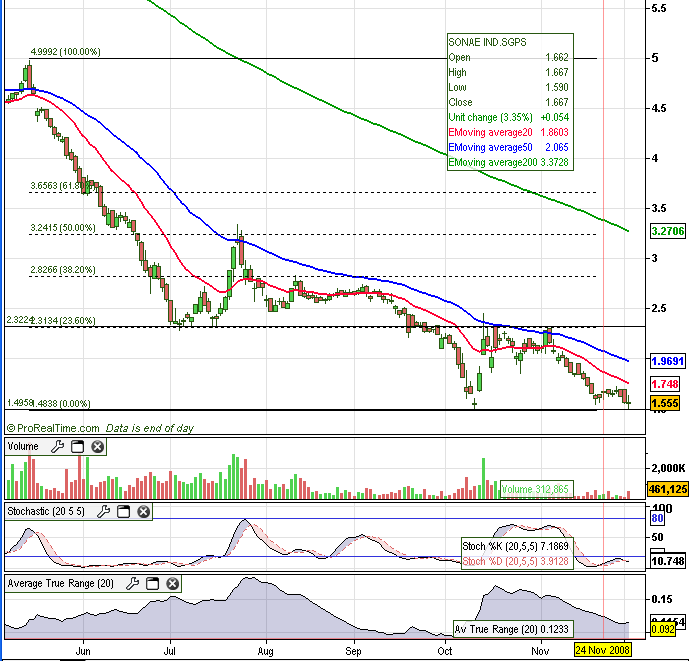The width and height of the screenshot is (689, 661).
Task: Click the Close 1.667 row in info box
Action: click(509, 102)
